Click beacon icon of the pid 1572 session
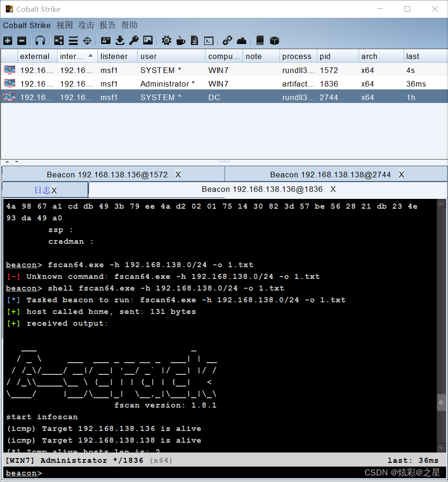This screenshot has width=448, height=482. point(9,70)
